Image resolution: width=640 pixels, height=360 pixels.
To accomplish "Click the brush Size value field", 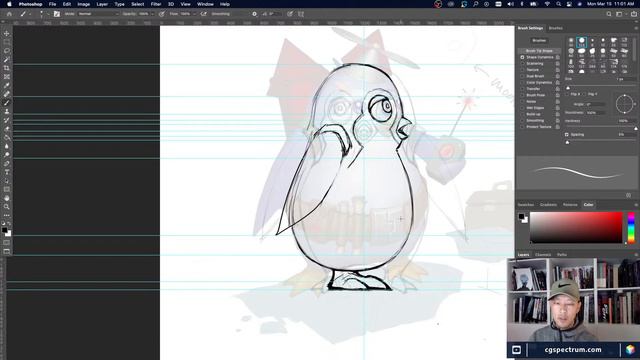I will tap(625, 79).
